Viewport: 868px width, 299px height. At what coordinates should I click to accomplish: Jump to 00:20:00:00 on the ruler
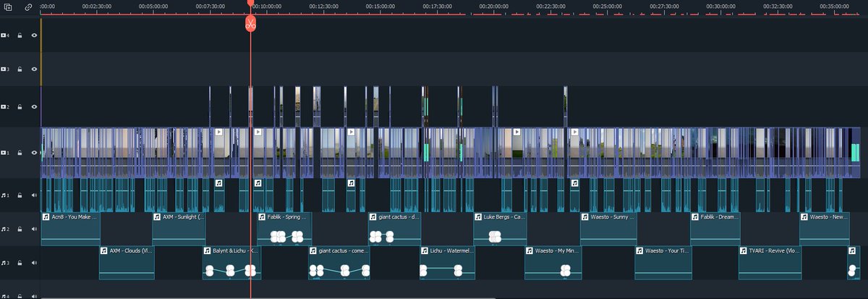click(494, 6)
